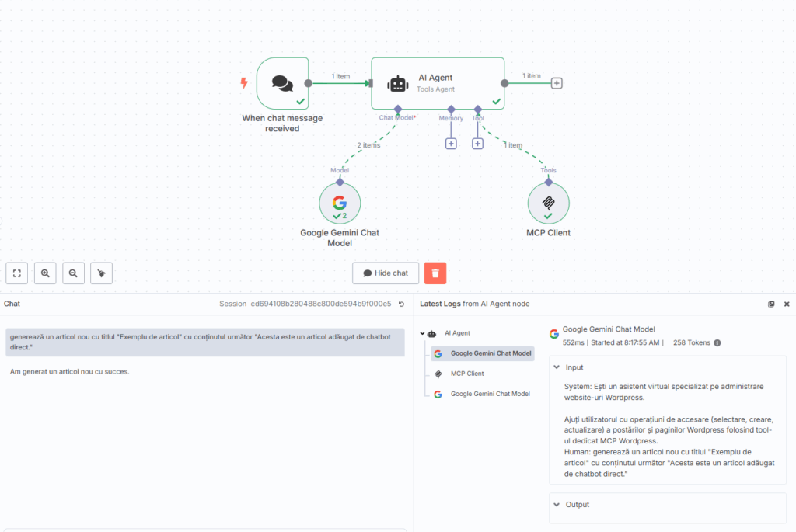Expand the Output section

pos(557,505)
